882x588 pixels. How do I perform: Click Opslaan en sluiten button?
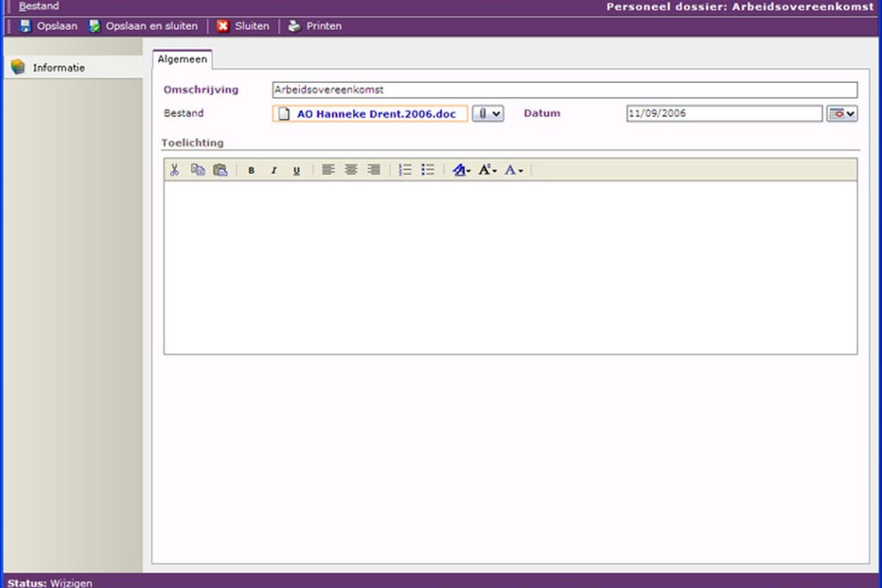point(143,26)
